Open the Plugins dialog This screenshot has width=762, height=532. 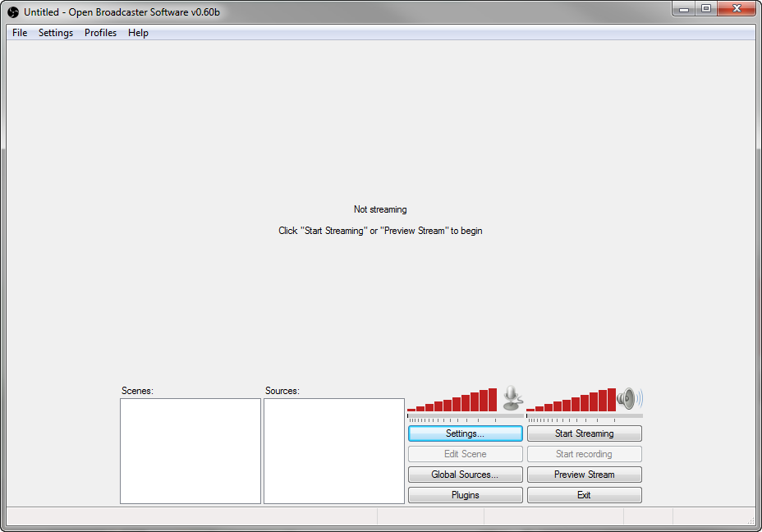point(465,494)
